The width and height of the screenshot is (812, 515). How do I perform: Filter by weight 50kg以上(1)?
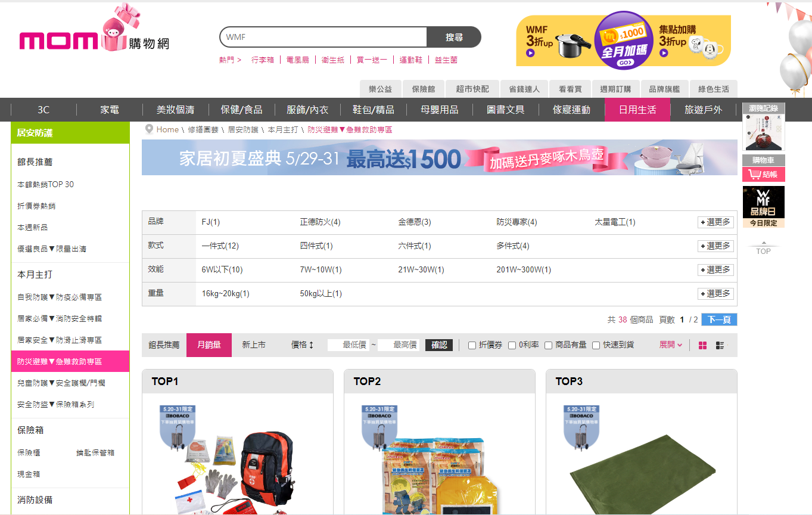click(321, 294)
